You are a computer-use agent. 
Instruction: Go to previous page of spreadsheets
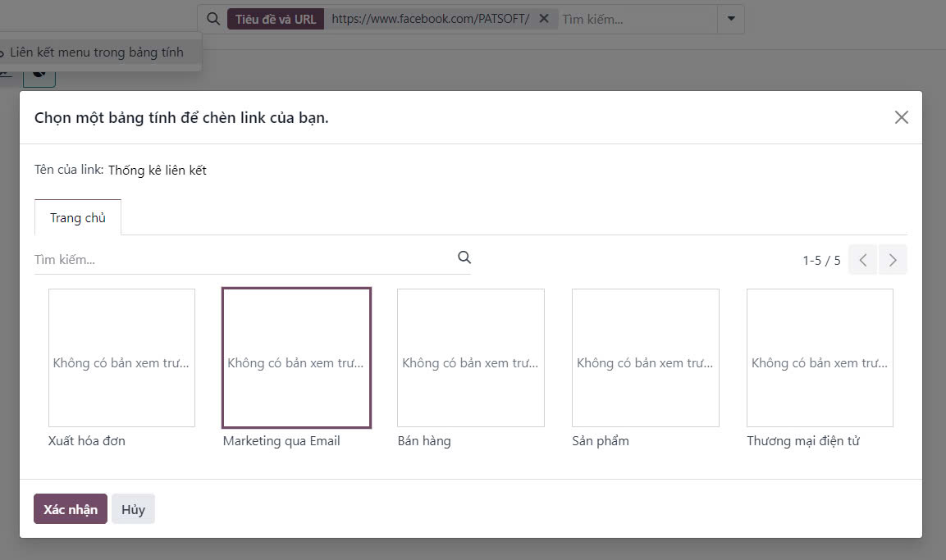click(862, 260)
